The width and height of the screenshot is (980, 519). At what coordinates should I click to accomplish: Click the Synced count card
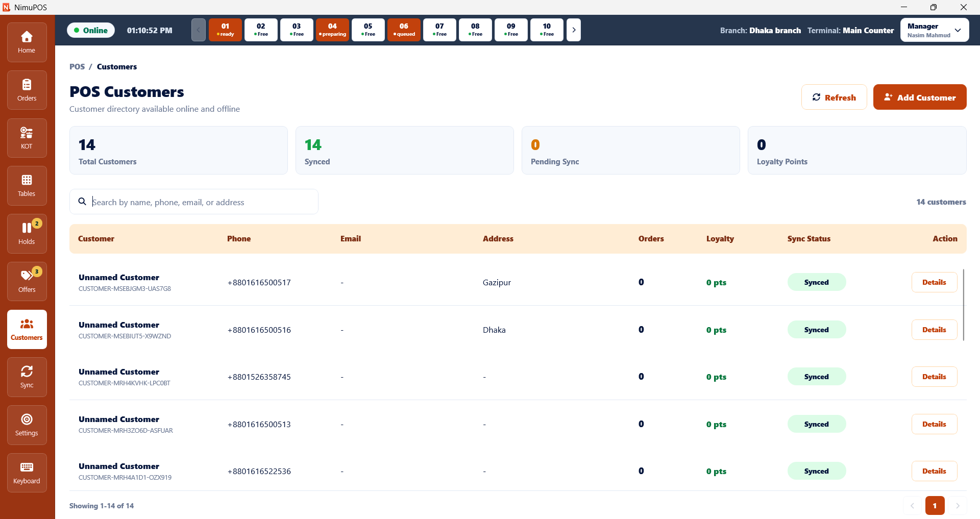coord(405,151)
